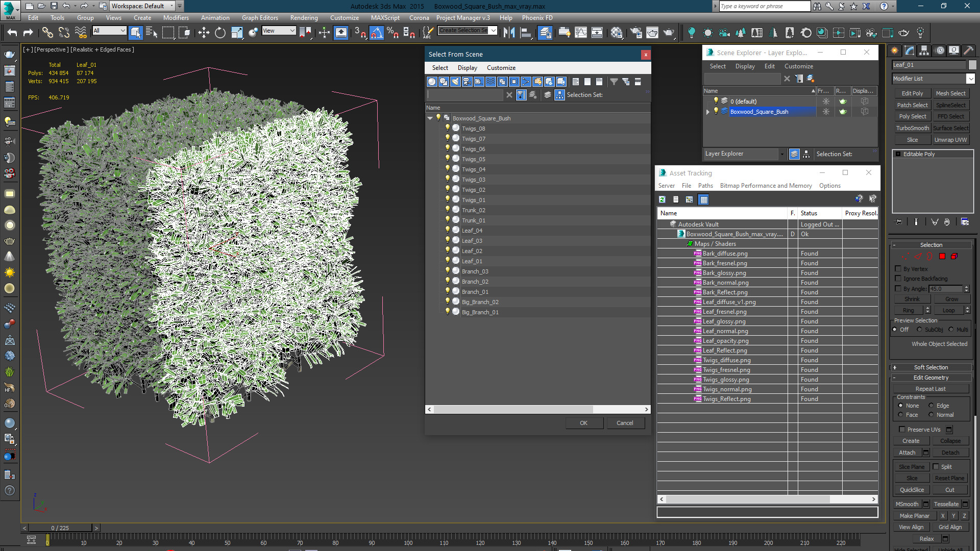The width and height of the screenshot is (980, 551).
Task: Select the Face constraint radio button
Action: pos(901,415)
